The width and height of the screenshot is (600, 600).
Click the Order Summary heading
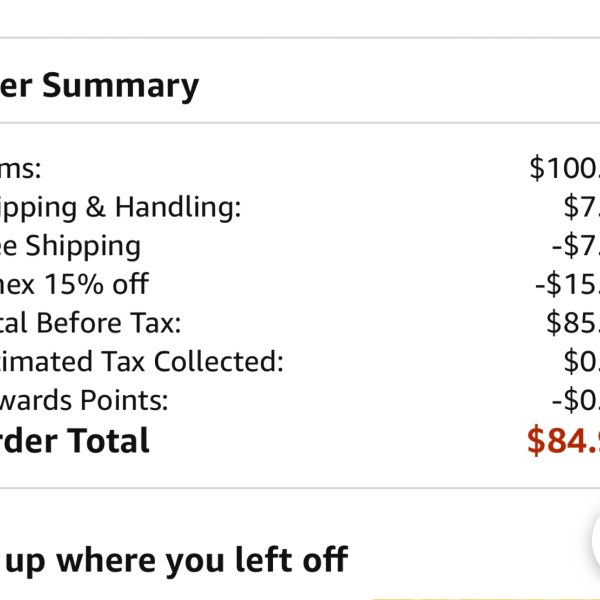[99, 87]
